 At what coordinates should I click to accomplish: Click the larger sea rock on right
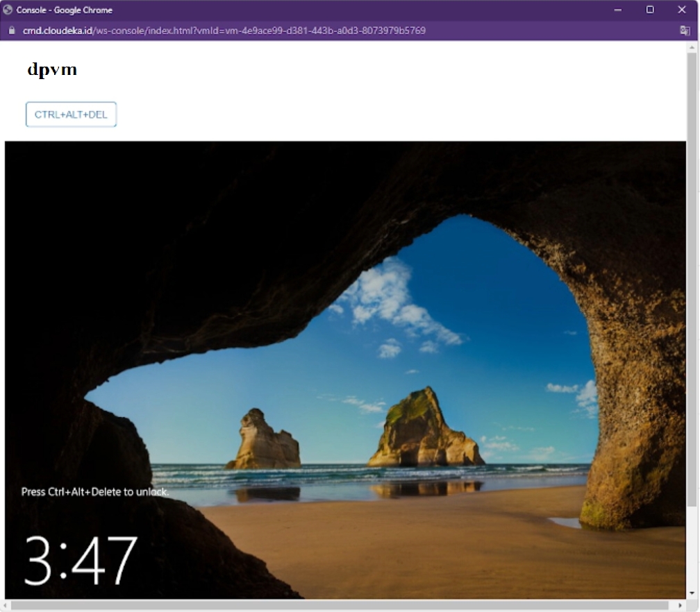pos(425,430)
